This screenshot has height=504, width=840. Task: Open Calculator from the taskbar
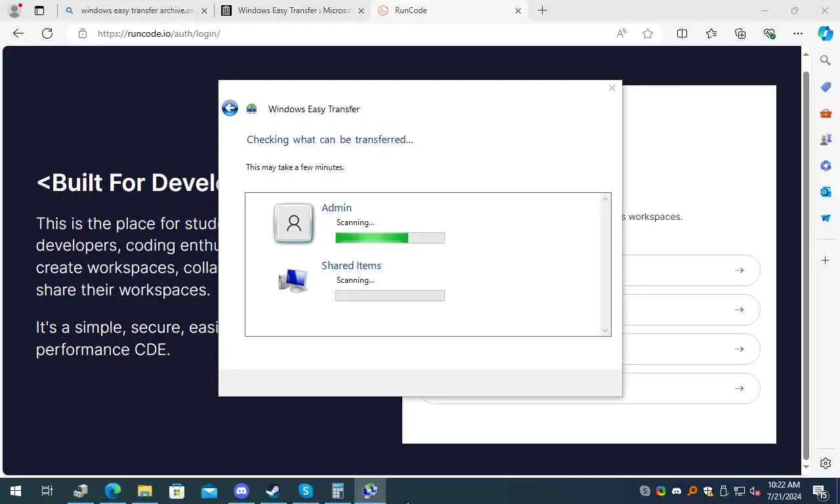pyautogui.click(x=337, y=491)
